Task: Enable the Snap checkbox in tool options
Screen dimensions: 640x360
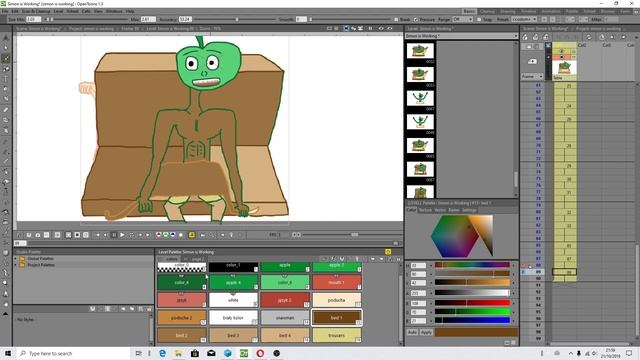Action: [x=479, y=20]
